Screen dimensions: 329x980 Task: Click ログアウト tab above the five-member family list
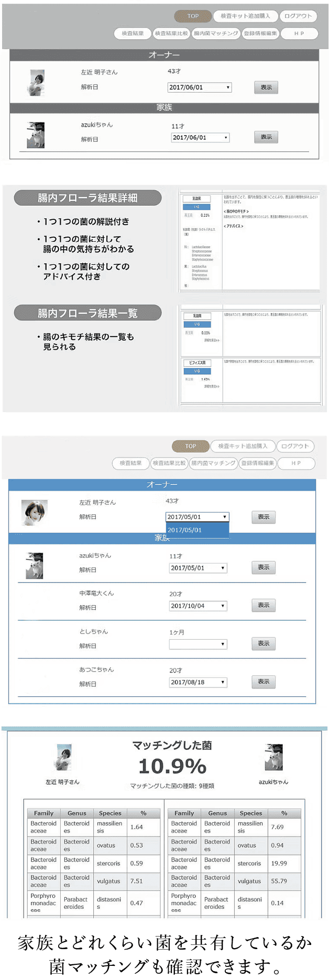(x=295, y=447)
